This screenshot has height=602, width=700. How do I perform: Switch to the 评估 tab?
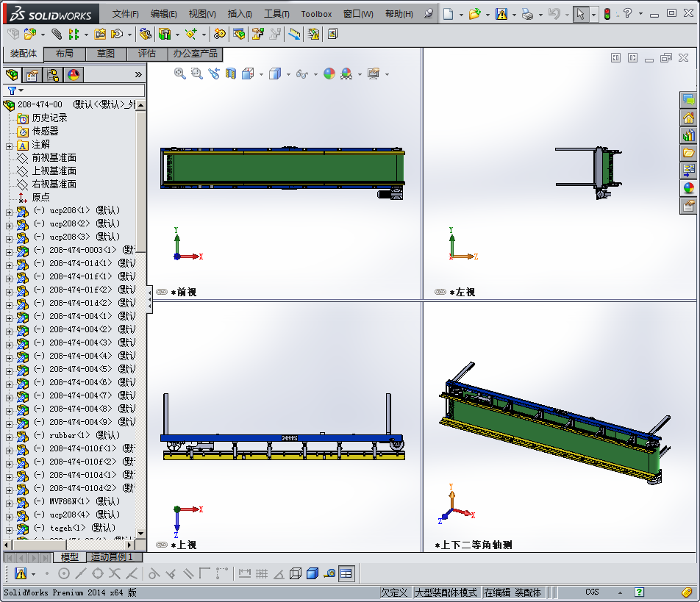(147, 54)
